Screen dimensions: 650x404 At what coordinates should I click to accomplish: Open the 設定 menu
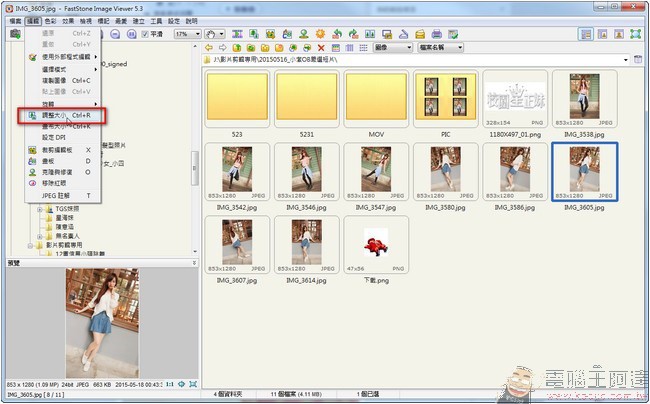pyautogui.click(x=174, y=21)
